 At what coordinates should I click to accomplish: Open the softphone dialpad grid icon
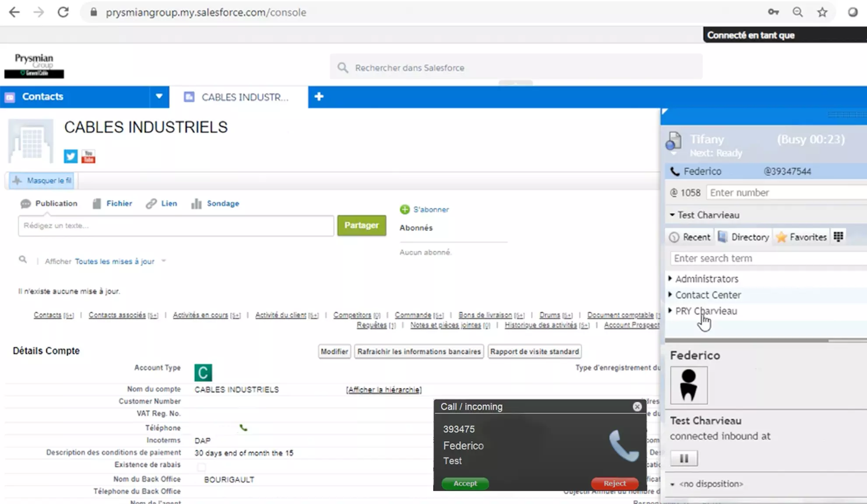pos(839,237)
